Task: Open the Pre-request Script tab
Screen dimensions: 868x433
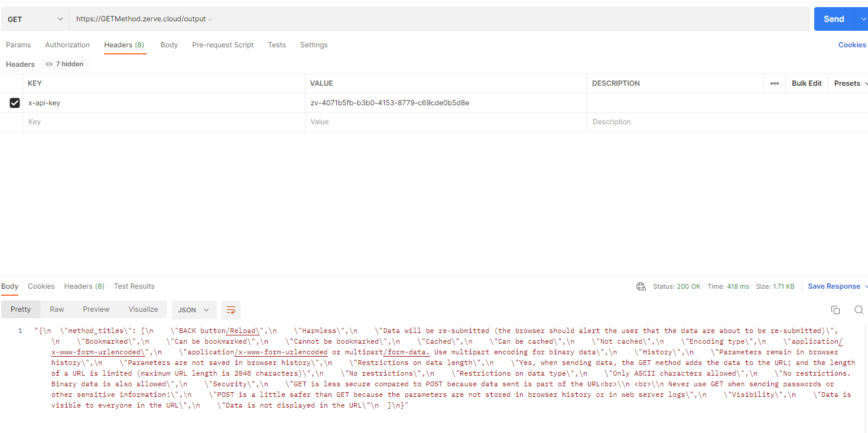Action: point(223,45)
